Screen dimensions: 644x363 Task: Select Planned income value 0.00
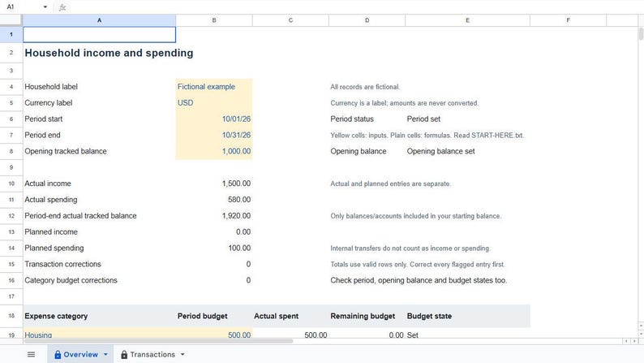(214, 232)
